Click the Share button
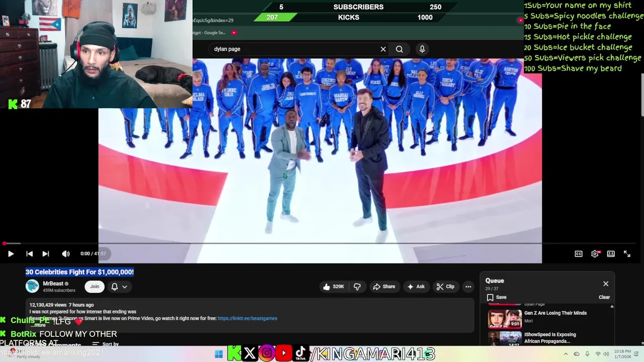 [x=384, y=287]
